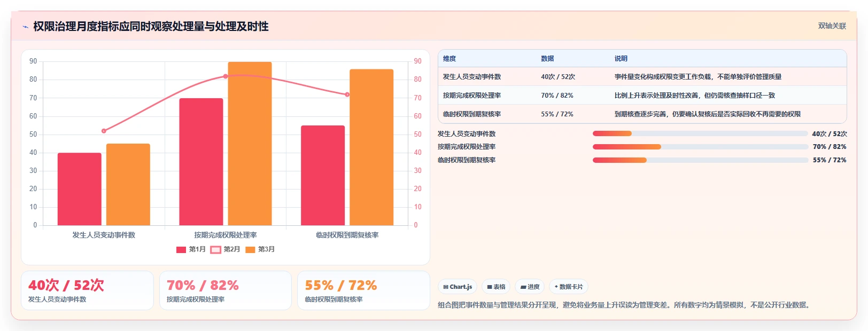This screenshot has height=331, width=868.
Task: Click progress value 40次 / 52次
Action: 830,134
